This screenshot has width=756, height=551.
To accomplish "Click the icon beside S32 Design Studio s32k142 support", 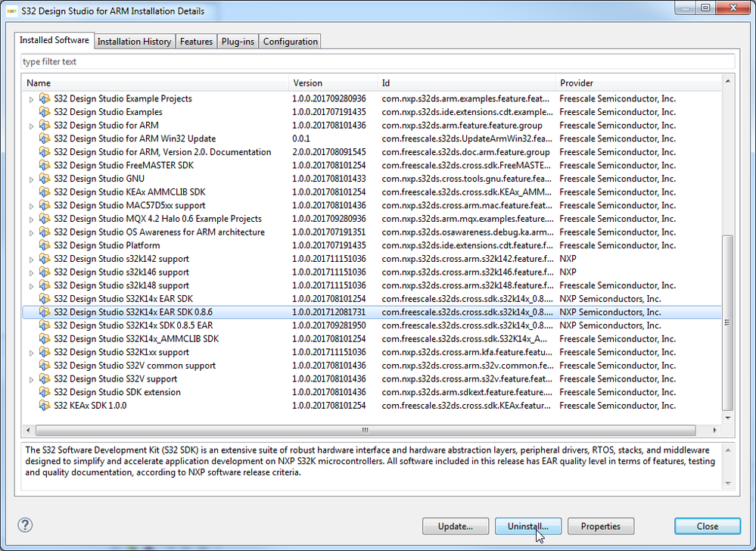I will (x=45, y=259).
